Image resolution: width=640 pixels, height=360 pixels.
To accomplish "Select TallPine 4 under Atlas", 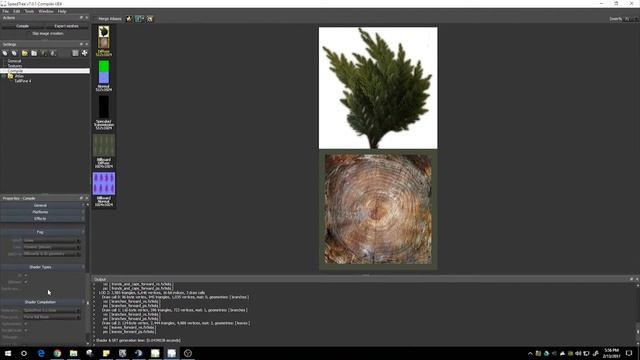I will click(x=23, y=81).
